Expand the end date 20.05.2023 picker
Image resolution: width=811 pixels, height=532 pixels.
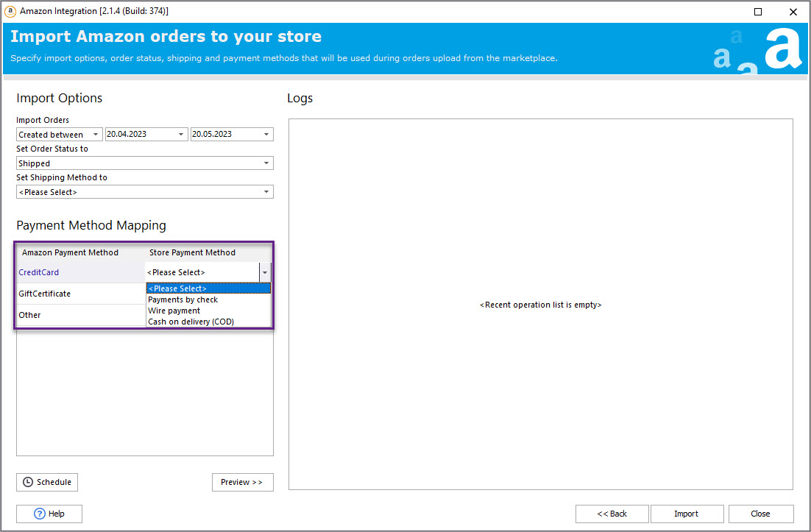(267, 135)
